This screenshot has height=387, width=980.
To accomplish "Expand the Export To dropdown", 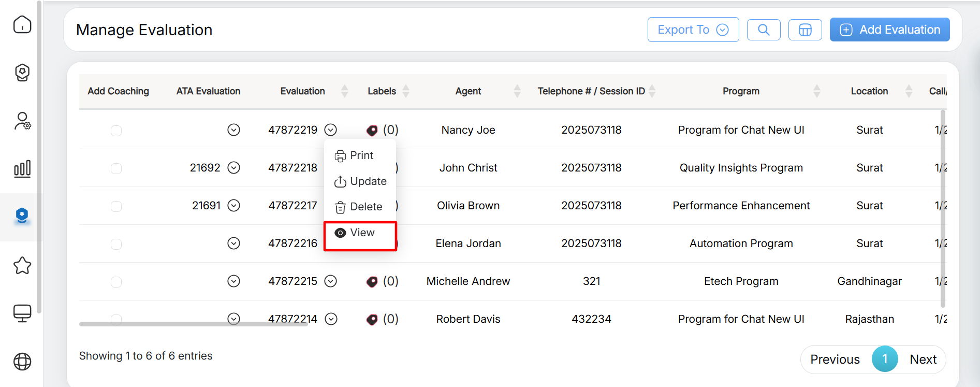I will [x=693, y=30].
